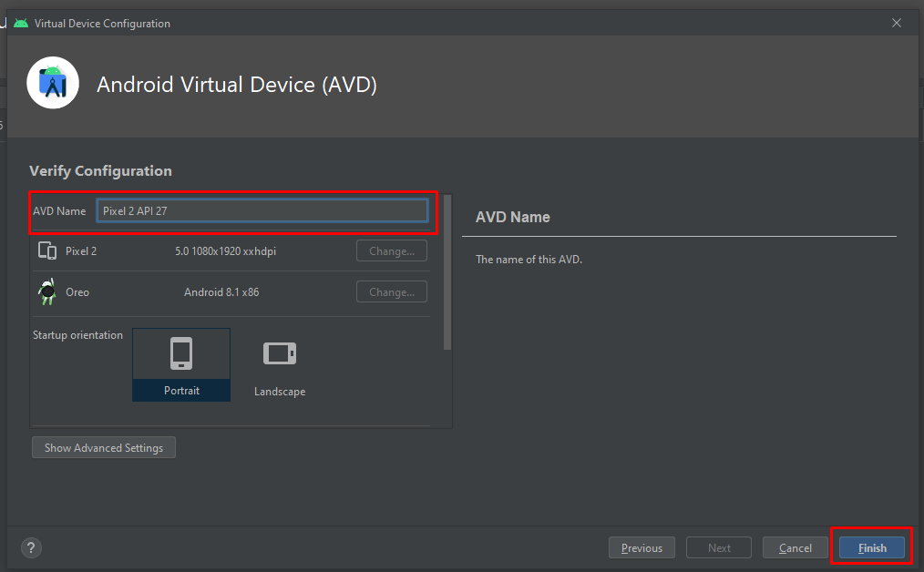Click the Pixel 2 device icon
924x572 pixels.
click(47, 251)
